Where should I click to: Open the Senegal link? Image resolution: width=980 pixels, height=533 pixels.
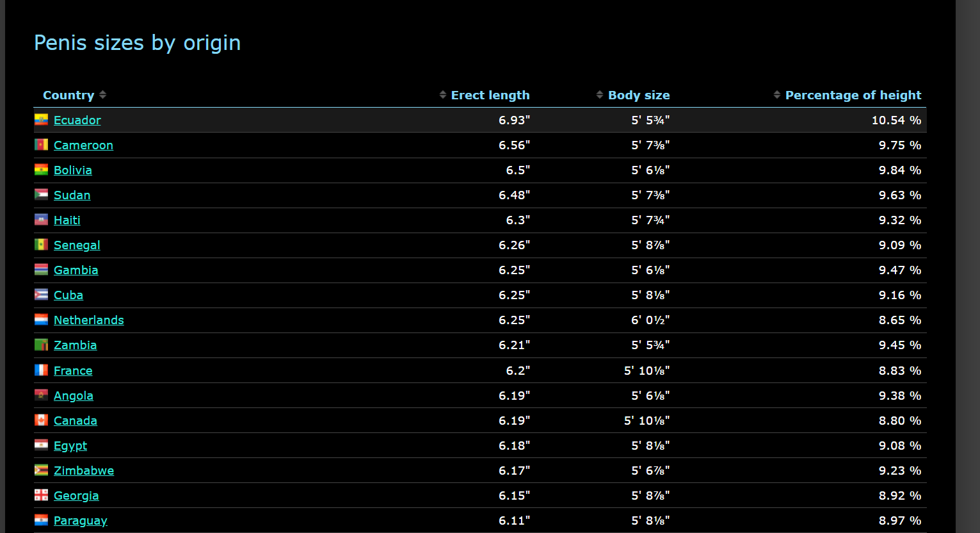coord(77,245)
